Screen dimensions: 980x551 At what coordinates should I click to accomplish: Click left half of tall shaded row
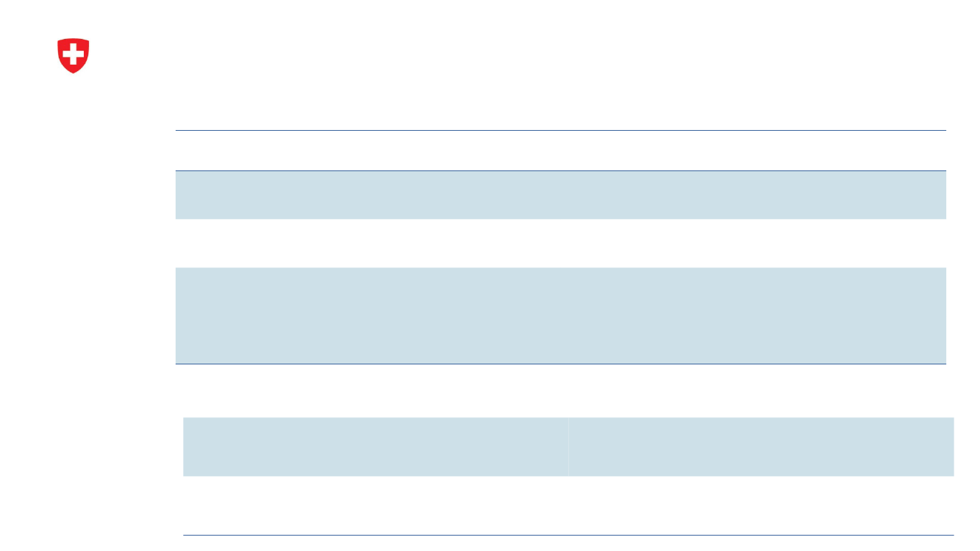click(368, 315)
